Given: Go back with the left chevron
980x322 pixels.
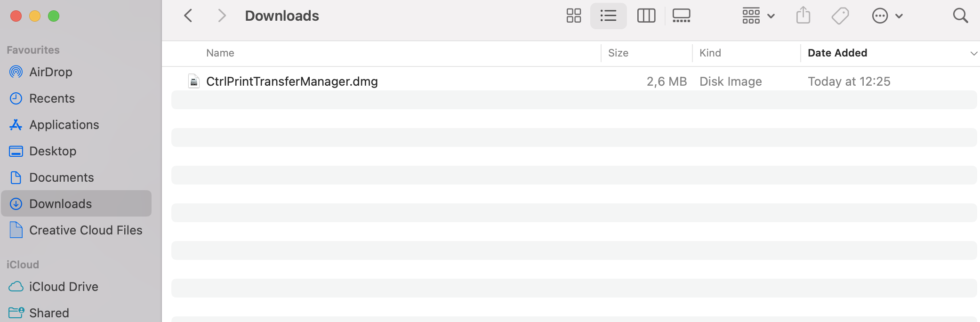Looking at the screenshot, I should 188,16.
